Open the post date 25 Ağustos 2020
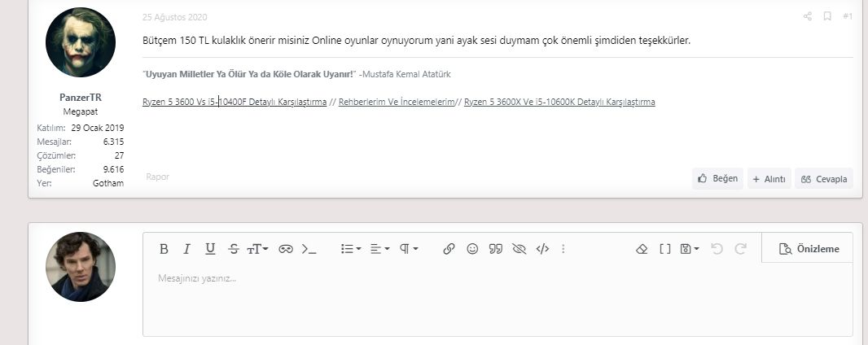 (x=175, y=17)
